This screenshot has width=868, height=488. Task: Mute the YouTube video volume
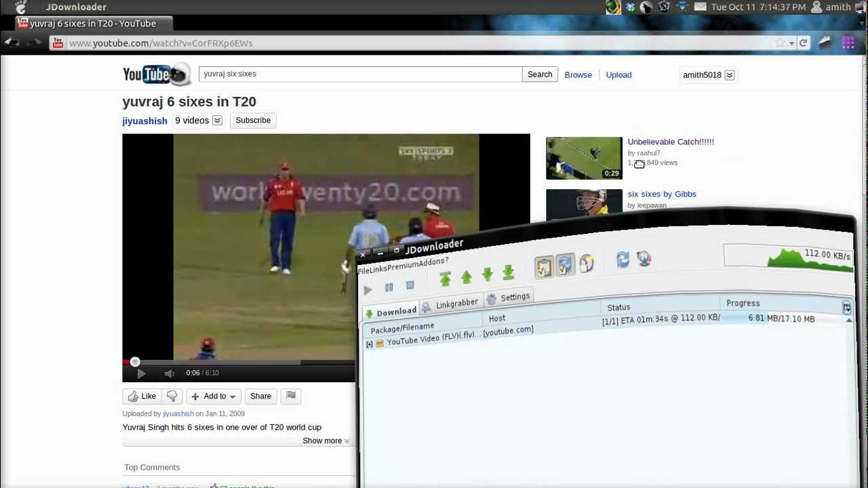169,373
